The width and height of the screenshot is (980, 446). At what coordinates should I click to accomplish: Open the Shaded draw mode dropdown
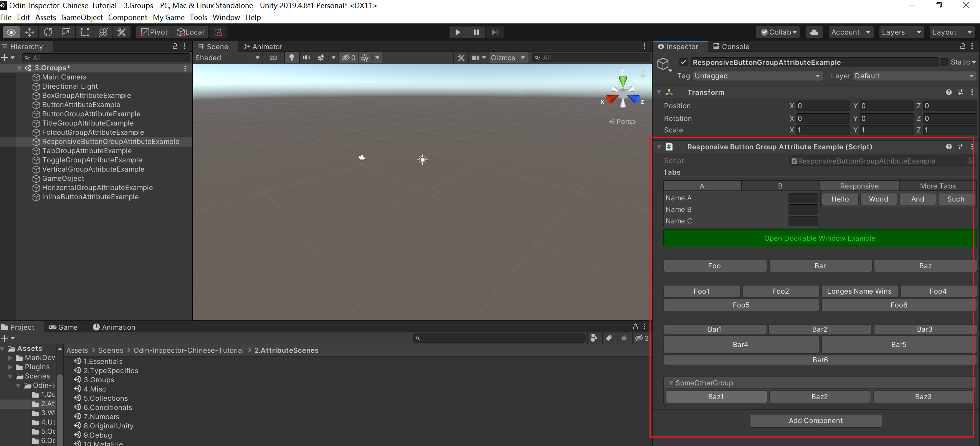coord(228,58)
